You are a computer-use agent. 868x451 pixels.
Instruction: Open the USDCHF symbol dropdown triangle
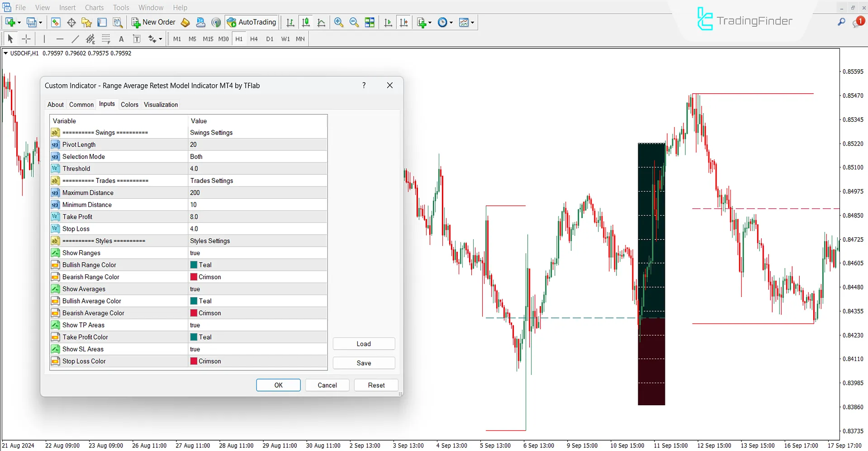pyautogui.click(x=5, y=53)
